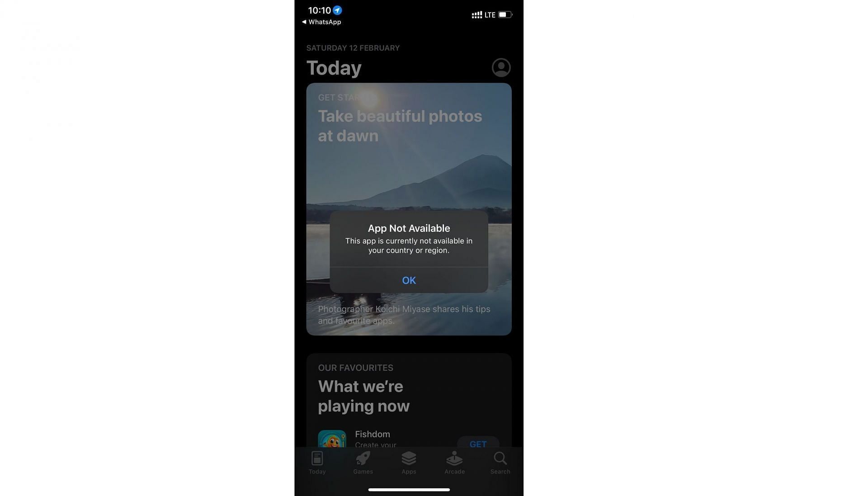Viewport: 868px width, 496px height.
Task: Tap the home indicator swipe bar
Action: pyautogui.click(x=409, y=489)
